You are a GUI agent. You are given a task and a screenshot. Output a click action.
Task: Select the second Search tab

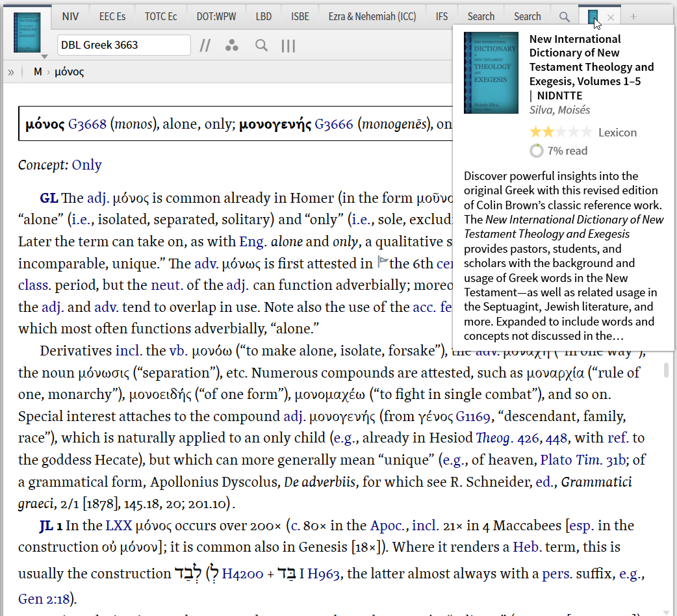[527, 16]
